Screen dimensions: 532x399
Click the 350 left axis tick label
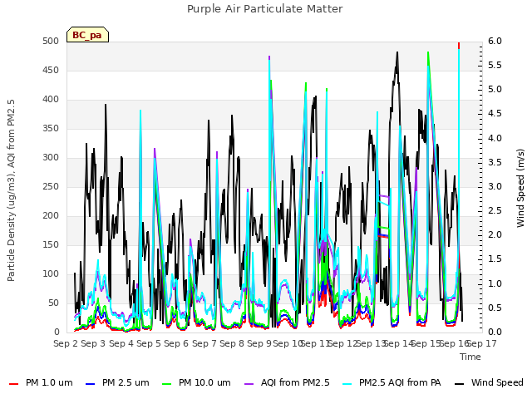[51, 129]
